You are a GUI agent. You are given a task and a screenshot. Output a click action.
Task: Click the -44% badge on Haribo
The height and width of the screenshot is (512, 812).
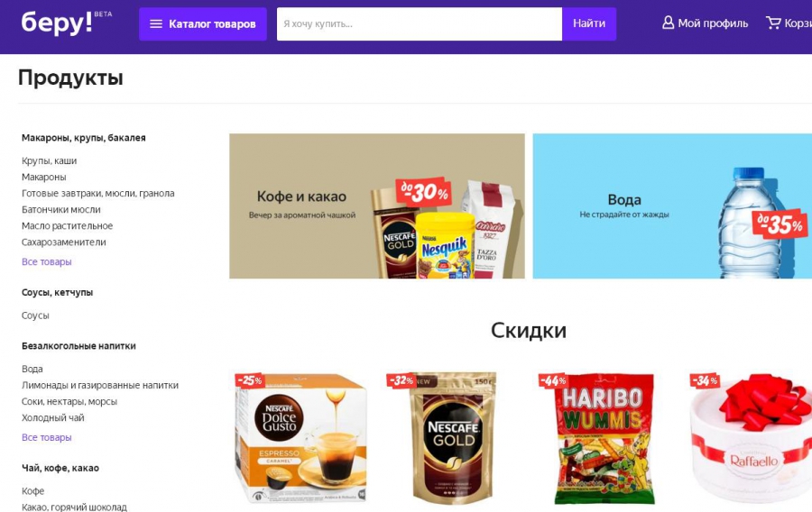[553, 381]
